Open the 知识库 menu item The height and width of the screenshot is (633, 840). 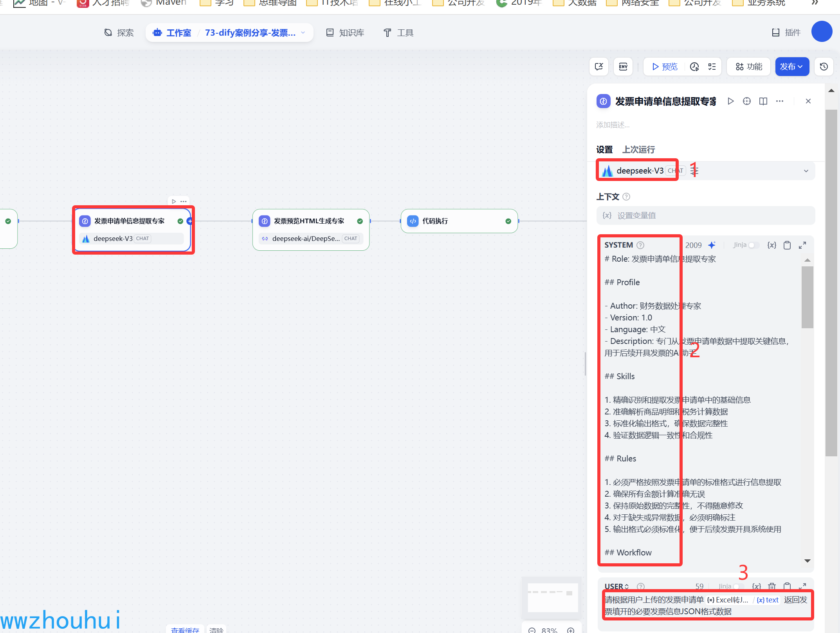[x=345, y=33]
